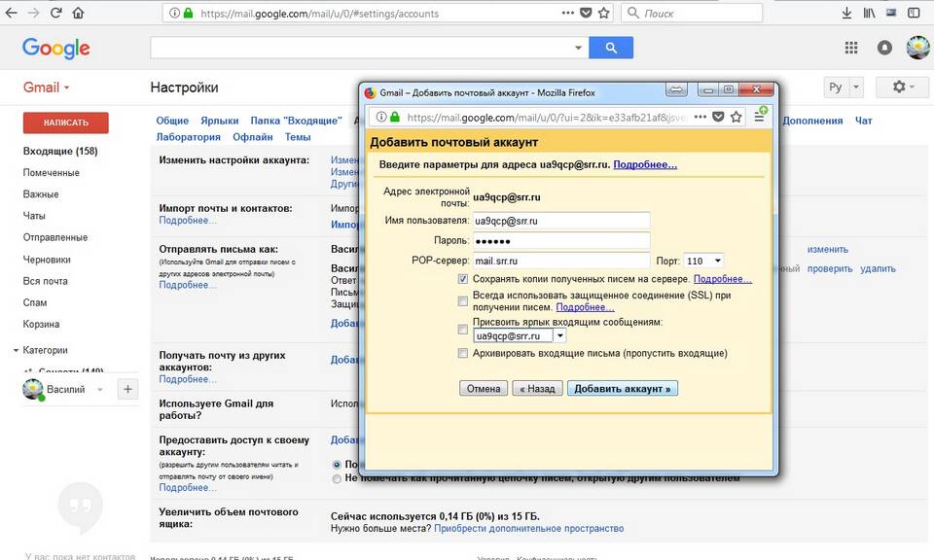Screen dimensions: 934x560
Task: Click the Hangouts quote bubble icon
Action: 81,507
